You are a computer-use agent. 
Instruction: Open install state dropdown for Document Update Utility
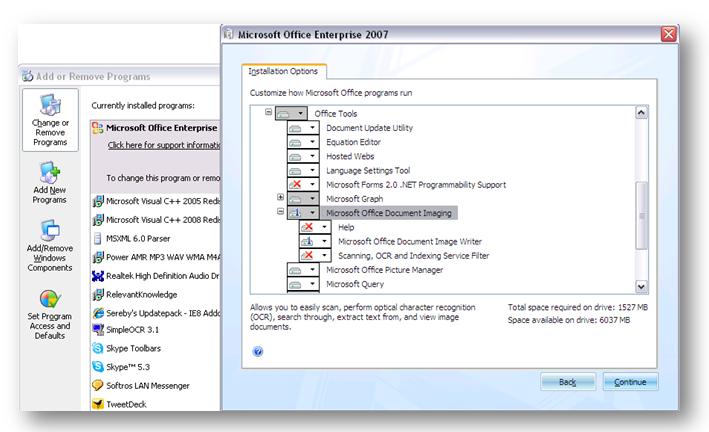click(x=303, y=128)
